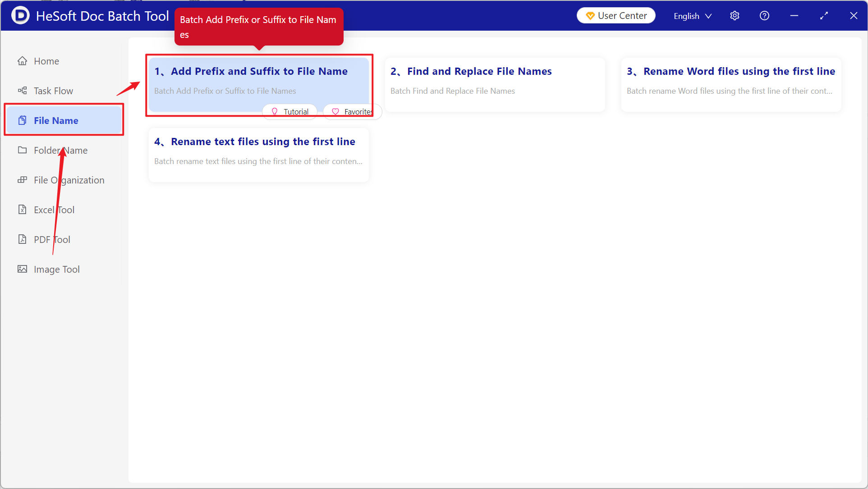
Task: Minimize the application window
Action: point(794,16)
